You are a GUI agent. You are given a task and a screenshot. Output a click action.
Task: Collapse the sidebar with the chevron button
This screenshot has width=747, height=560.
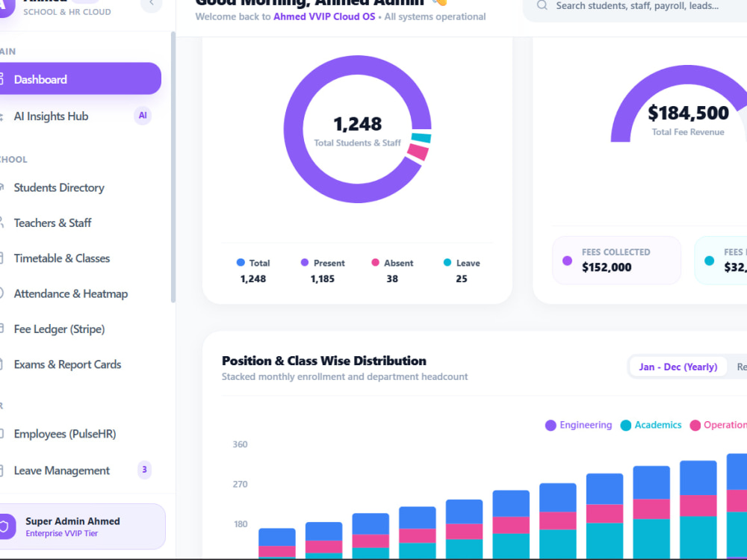[x=152, y=4]
